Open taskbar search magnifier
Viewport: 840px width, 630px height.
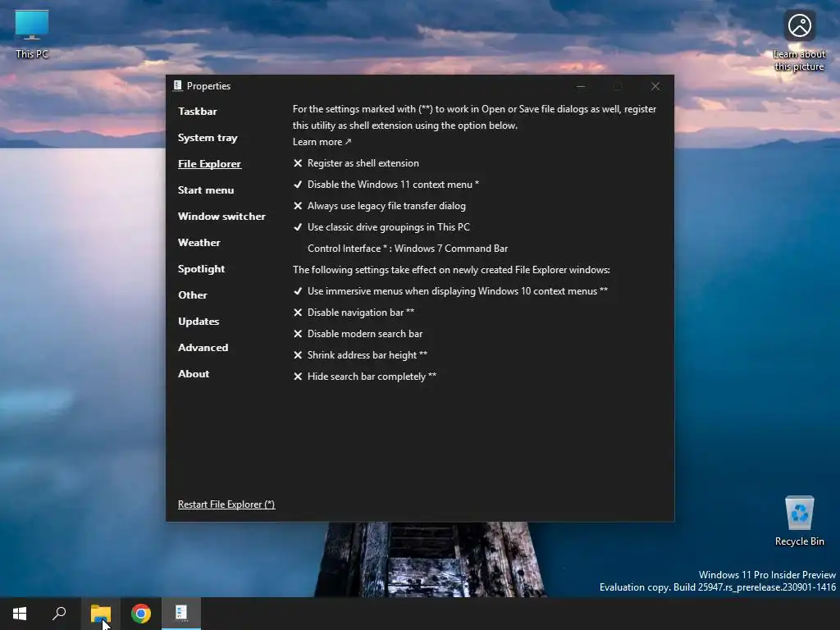click(x=59, y=614)
